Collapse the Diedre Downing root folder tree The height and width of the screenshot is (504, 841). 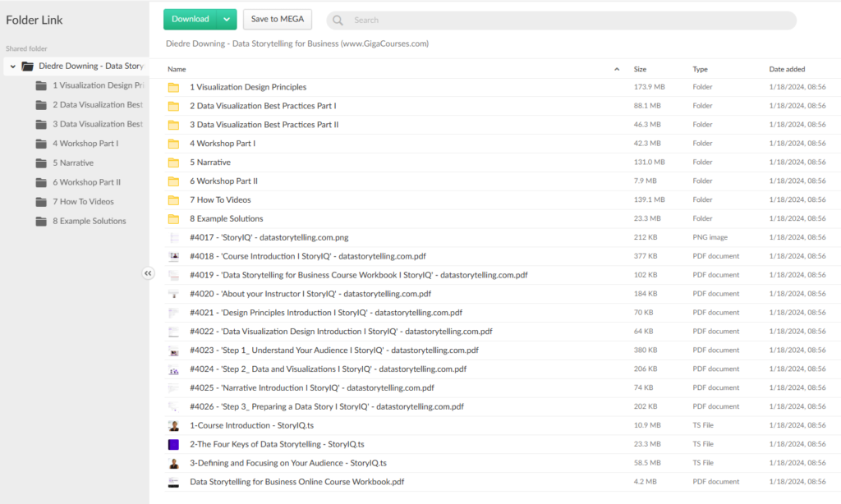coord(13,66)
